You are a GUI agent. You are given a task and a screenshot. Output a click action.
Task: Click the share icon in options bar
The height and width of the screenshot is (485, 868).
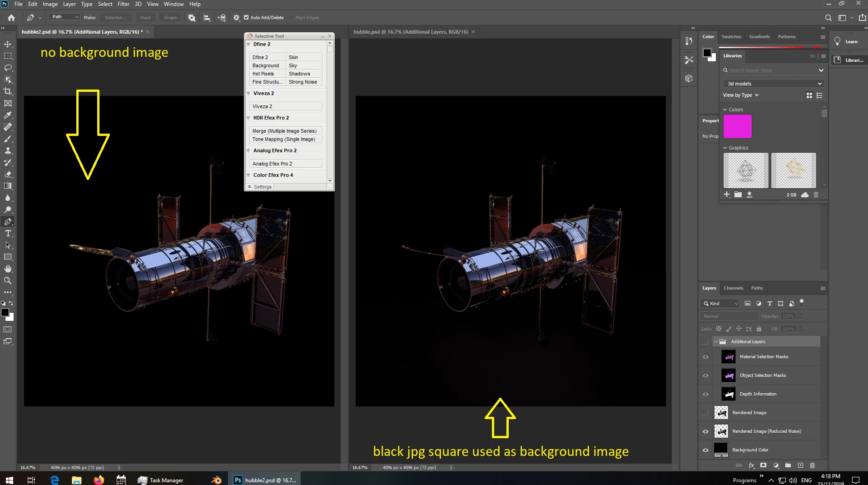pos(862,18)
